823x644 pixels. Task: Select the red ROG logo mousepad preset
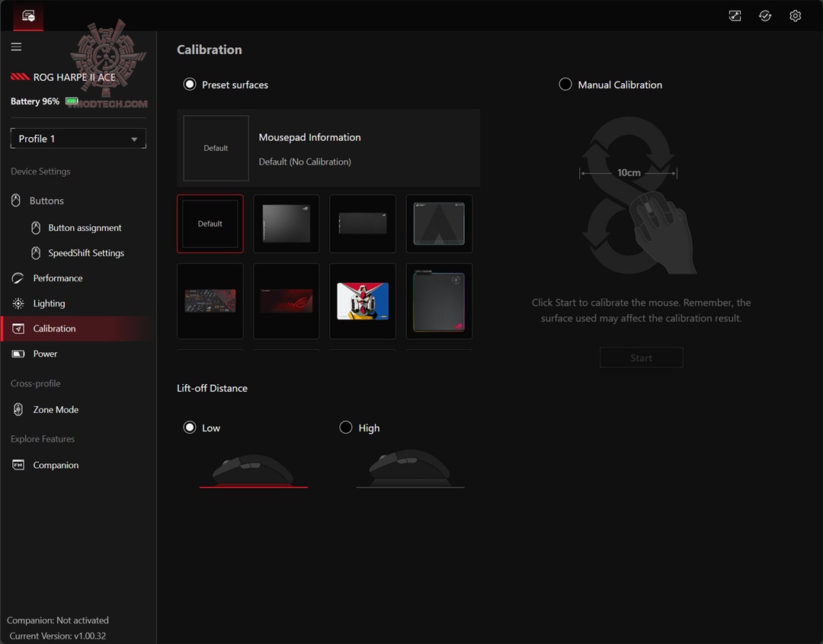(286, 301)
